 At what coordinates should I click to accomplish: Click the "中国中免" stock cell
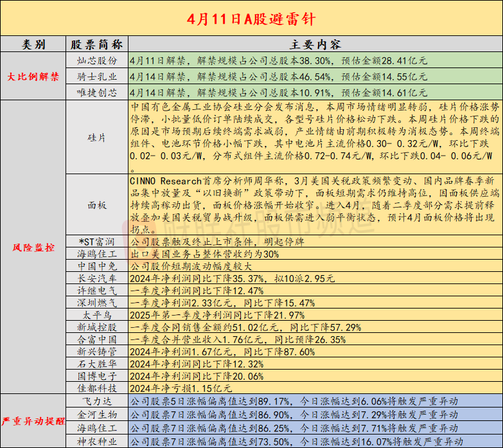(x=96, y=266)
